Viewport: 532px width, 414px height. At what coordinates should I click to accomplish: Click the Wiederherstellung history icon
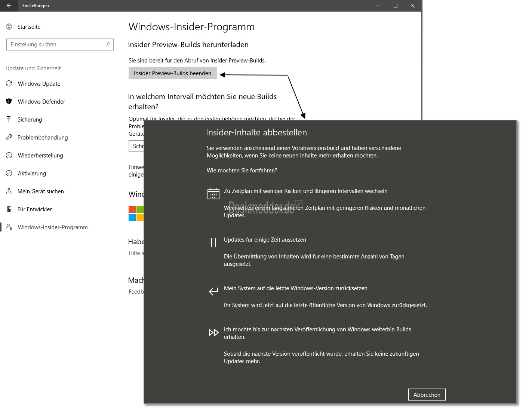coord(9,155)
